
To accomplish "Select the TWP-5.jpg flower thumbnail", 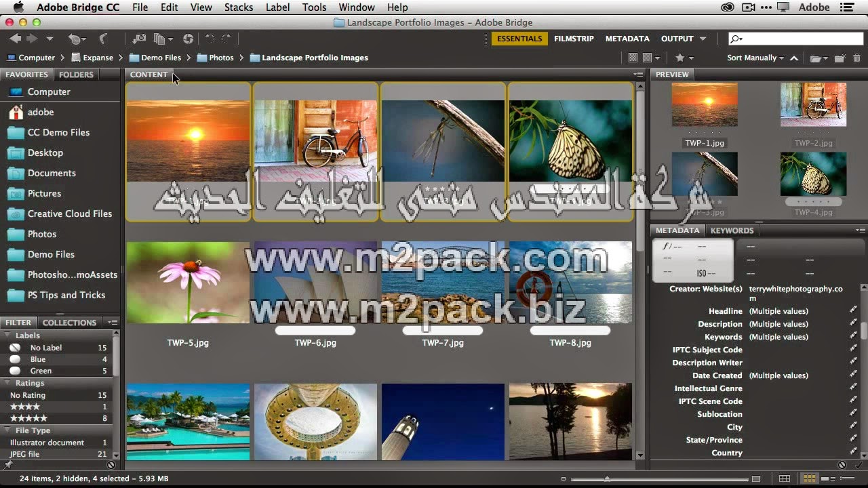I will (188, 283).
